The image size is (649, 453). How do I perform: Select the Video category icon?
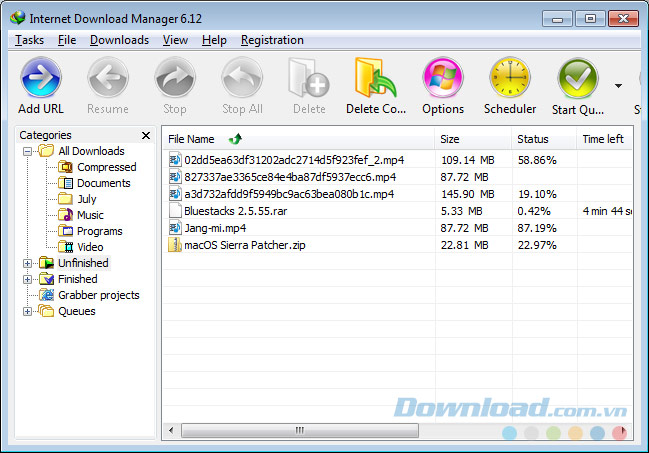(65, 247)
